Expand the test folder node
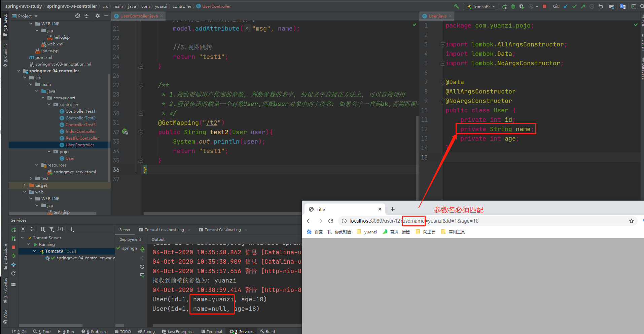This screenshot has width=644, height=334. click(31, 179)
